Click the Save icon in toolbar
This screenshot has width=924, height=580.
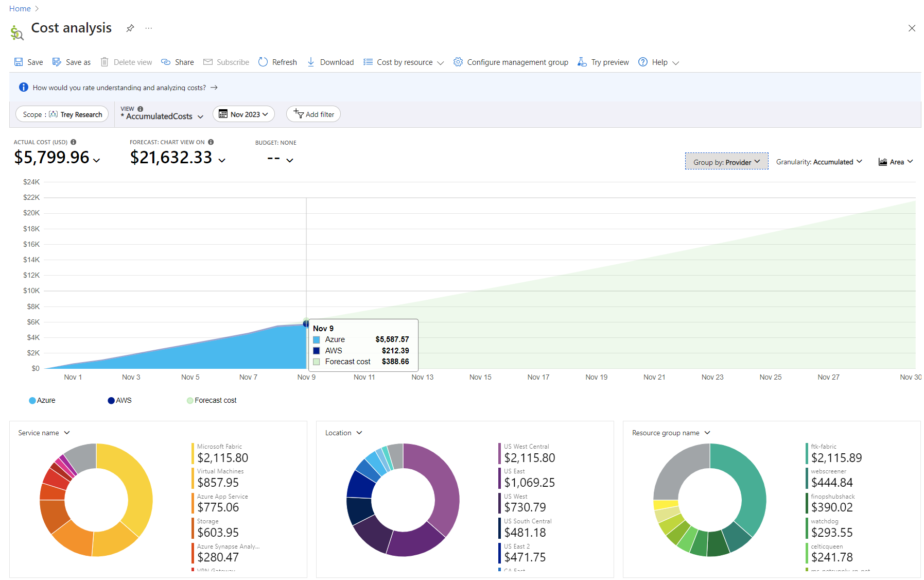coord(19,62)
